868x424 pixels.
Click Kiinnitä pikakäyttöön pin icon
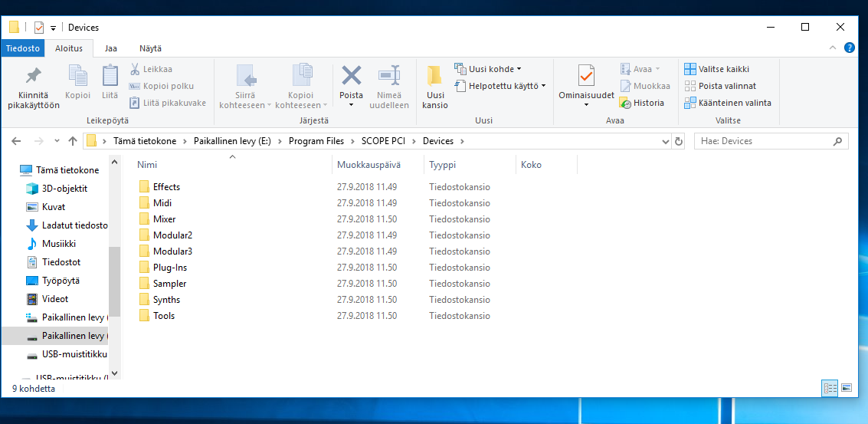pyautogui.click(x=34, y=76)
